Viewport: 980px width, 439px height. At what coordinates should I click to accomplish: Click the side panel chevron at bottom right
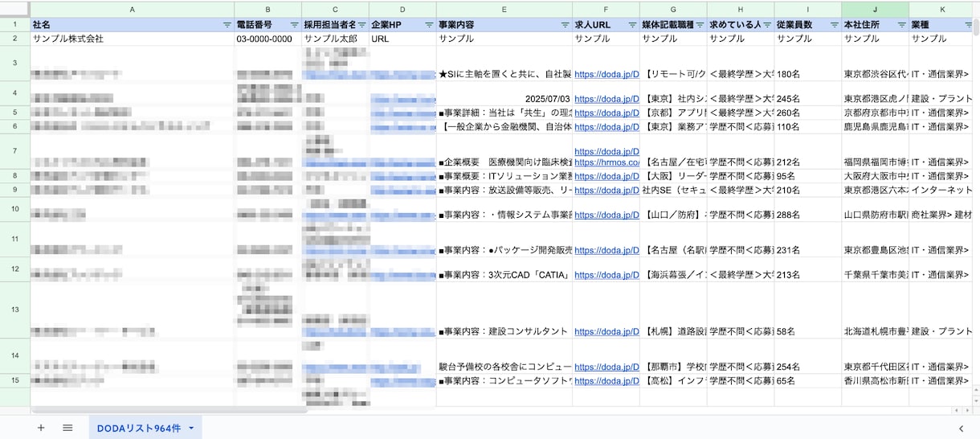pos(962,428)
